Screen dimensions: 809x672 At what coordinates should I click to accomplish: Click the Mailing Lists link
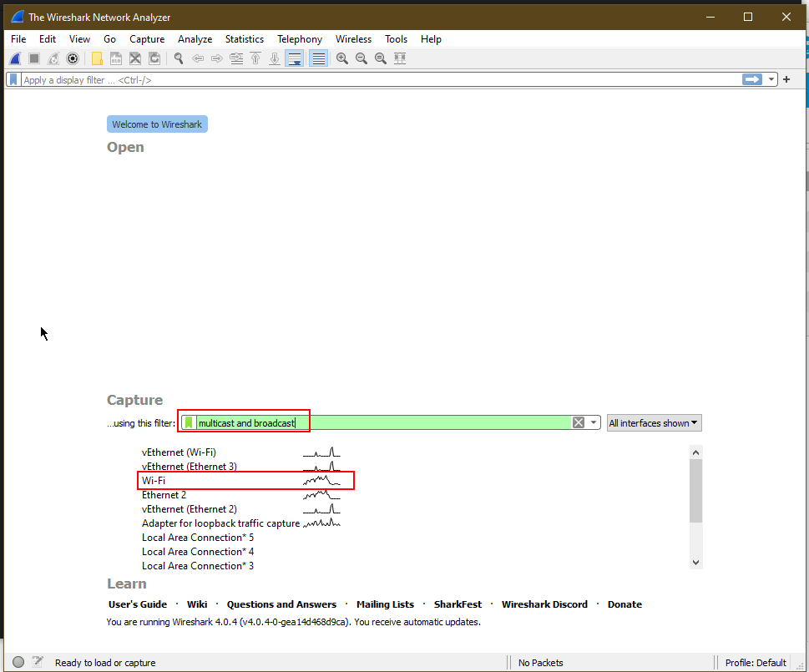385,604
